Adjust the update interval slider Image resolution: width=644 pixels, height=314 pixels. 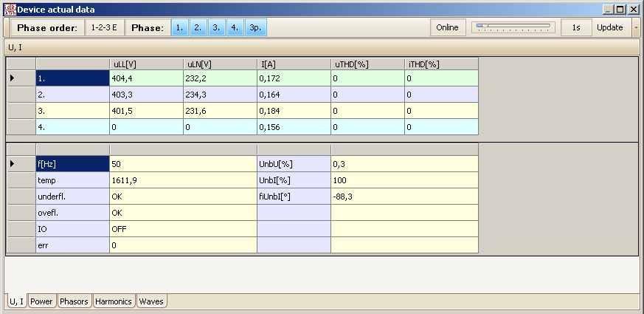(x=513, y=27)
